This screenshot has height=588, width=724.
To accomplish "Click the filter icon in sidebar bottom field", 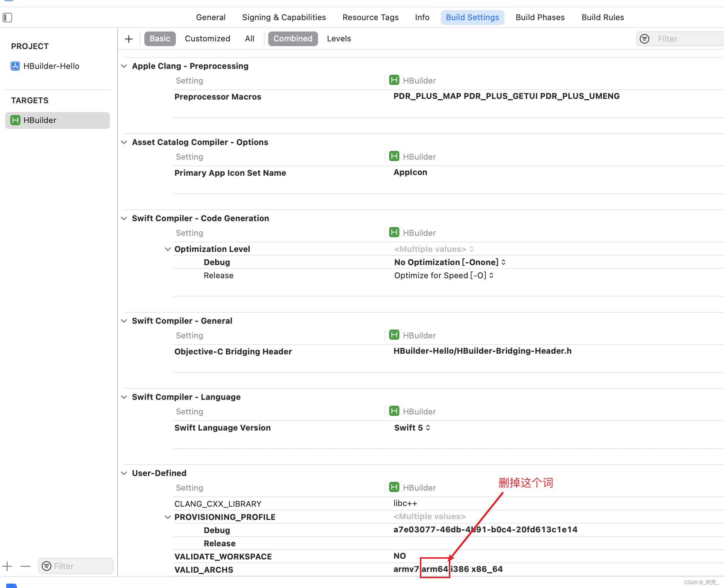I will (47, 566).
